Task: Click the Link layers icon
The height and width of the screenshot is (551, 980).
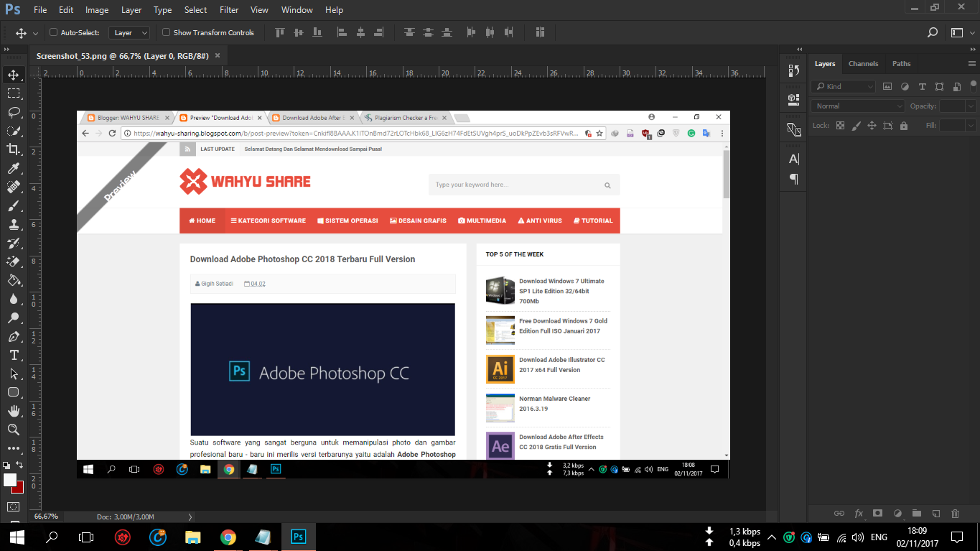Action: point(839,514)
